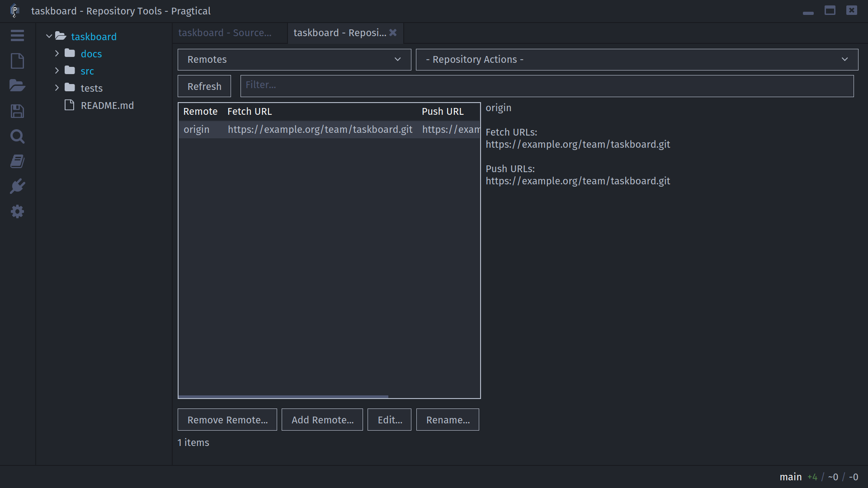868x488 pixels.
Task: Click the Push URL column header
Action: 443,112
